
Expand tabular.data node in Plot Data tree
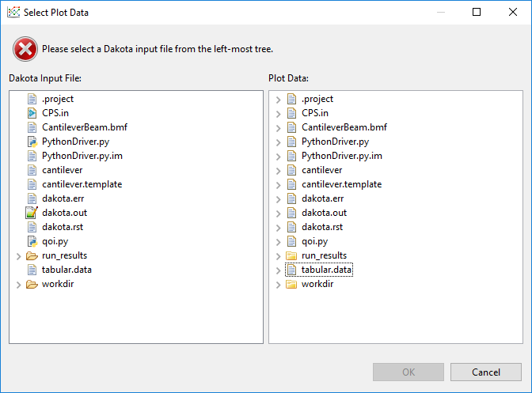[x=278, y=270]
